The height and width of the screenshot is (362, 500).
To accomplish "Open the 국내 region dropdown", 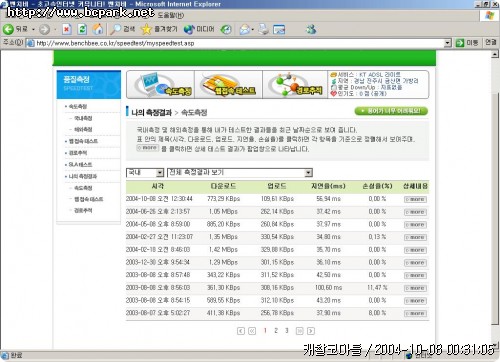I will pyautogui.click(x=145, y=172).
